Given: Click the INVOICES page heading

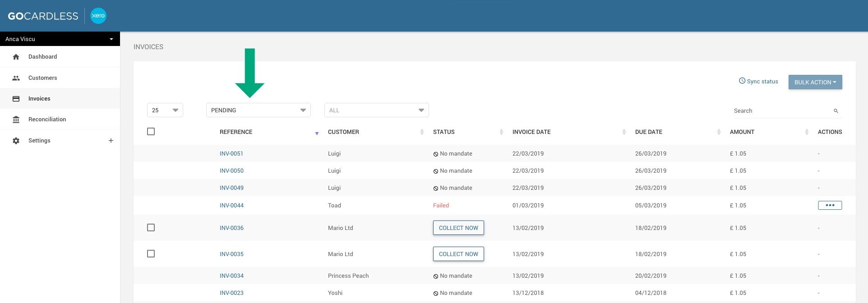Looking at the screenshot, I should pyautogui.click(x=148, y=47).
